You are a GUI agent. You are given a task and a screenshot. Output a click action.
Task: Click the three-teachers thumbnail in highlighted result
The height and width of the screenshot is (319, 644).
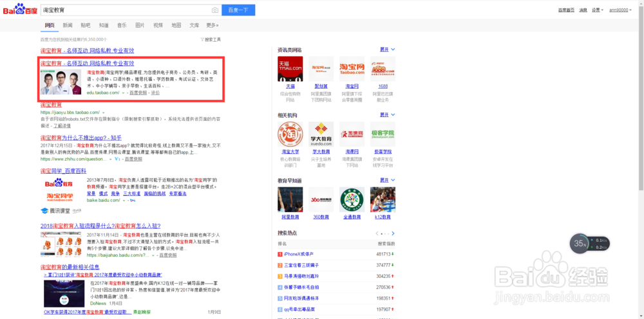[x=61, y=82]
